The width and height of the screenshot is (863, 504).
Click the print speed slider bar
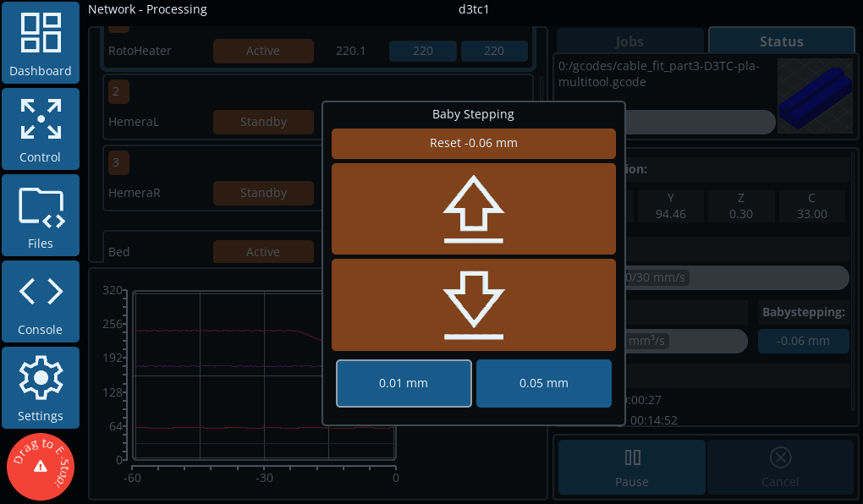tap(736, 277)
